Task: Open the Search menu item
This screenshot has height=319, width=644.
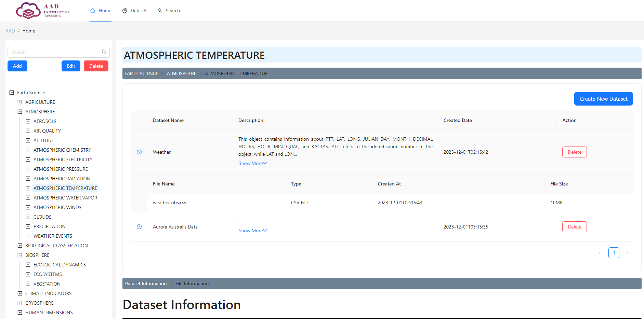Action: (x=169, y=11)
